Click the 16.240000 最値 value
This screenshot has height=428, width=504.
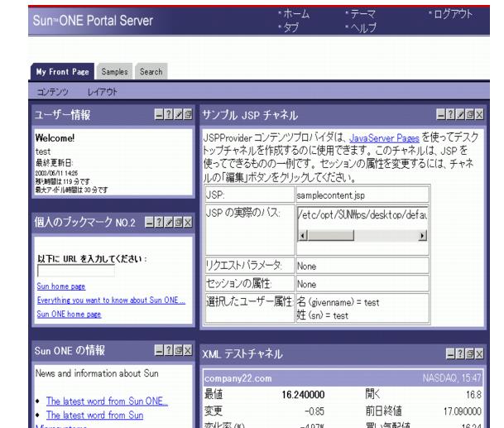[303, 395]
